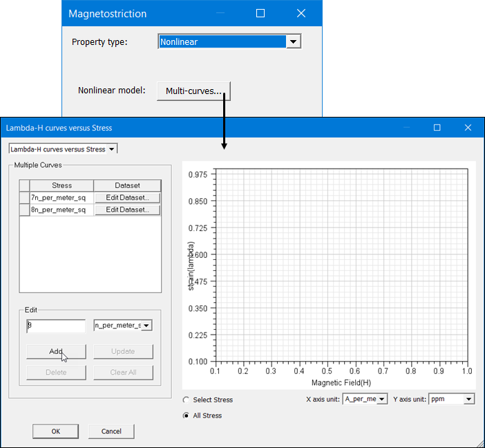Click the Add button
485x448 pixels.
tap(56, 351)
